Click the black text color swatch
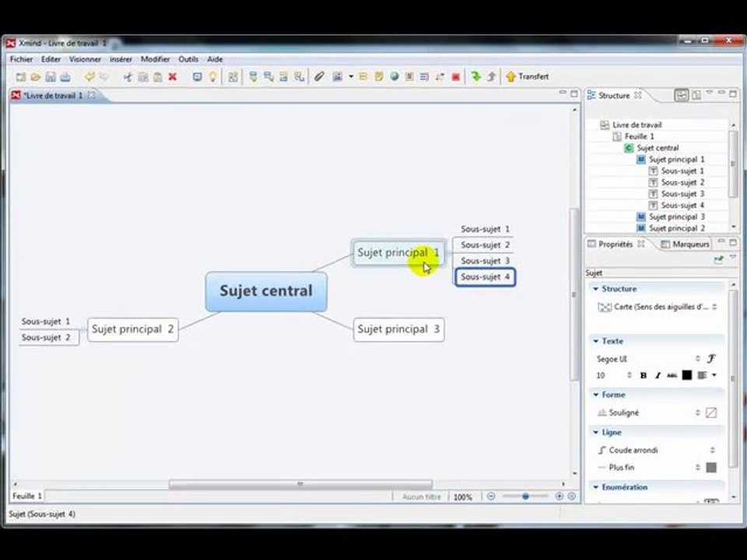 pos(686,375)
